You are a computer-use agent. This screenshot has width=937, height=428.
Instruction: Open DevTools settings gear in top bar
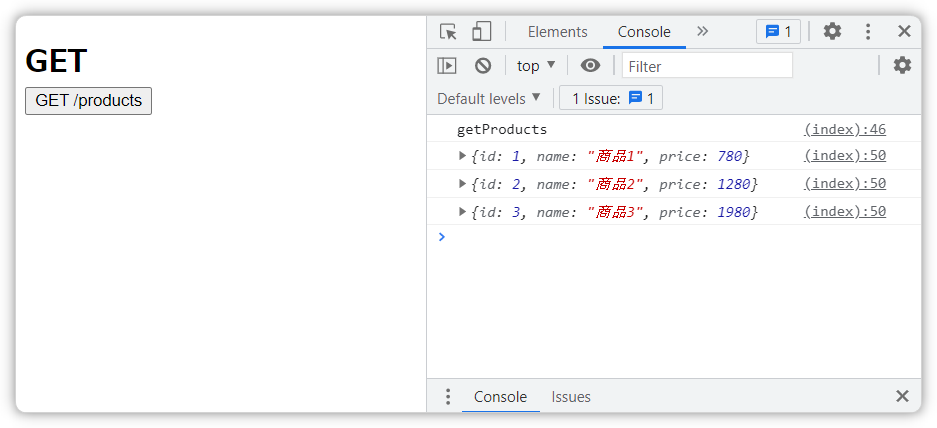pos(832,31)
